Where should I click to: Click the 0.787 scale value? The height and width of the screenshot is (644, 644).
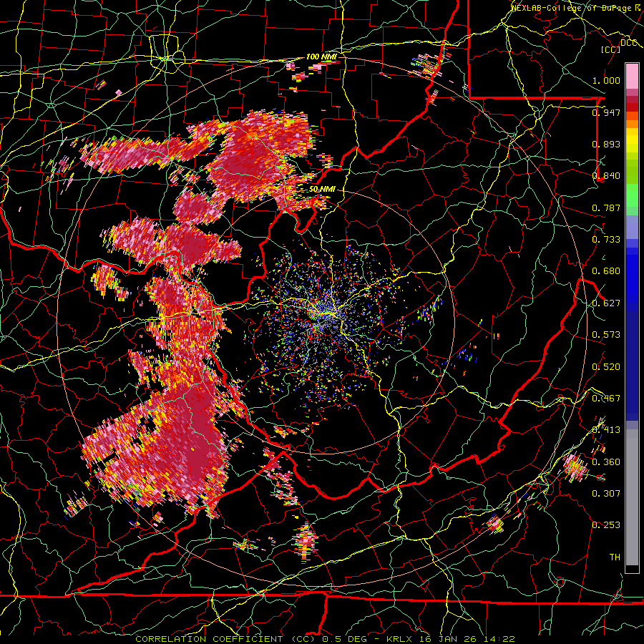point(606,208)
